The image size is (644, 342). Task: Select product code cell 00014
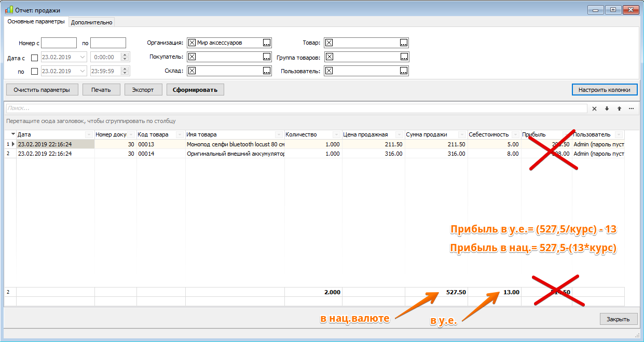(161, 154)
